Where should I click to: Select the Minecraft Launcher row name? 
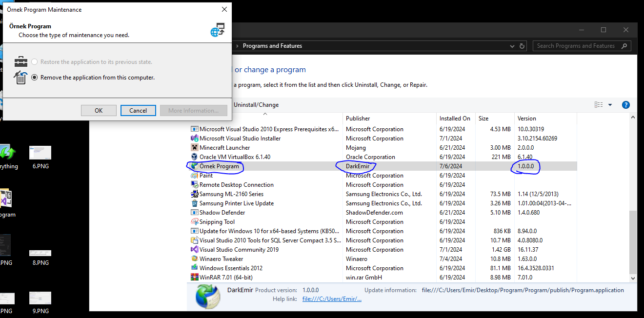pos(224,148)
